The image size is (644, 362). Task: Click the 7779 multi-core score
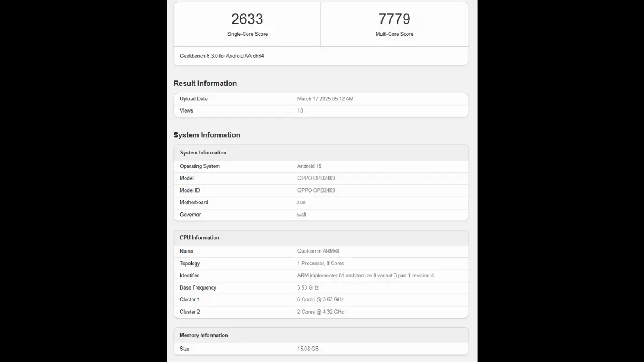pyautogui.click(x=394, y=19)
